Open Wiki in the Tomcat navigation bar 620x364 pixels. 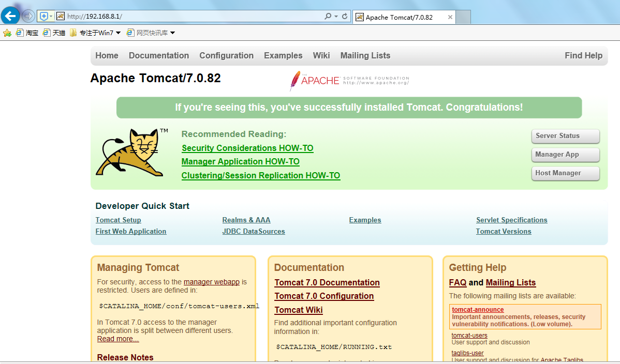coord(321,56)
